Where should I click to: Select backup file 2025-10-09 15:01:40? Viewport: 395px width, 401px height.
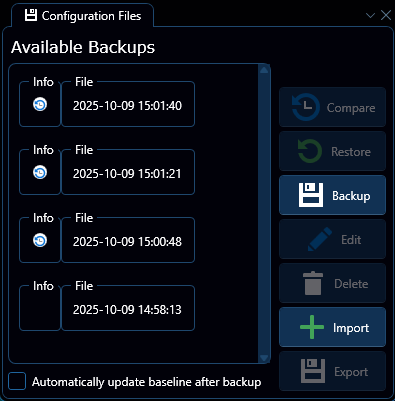[128, 104]
